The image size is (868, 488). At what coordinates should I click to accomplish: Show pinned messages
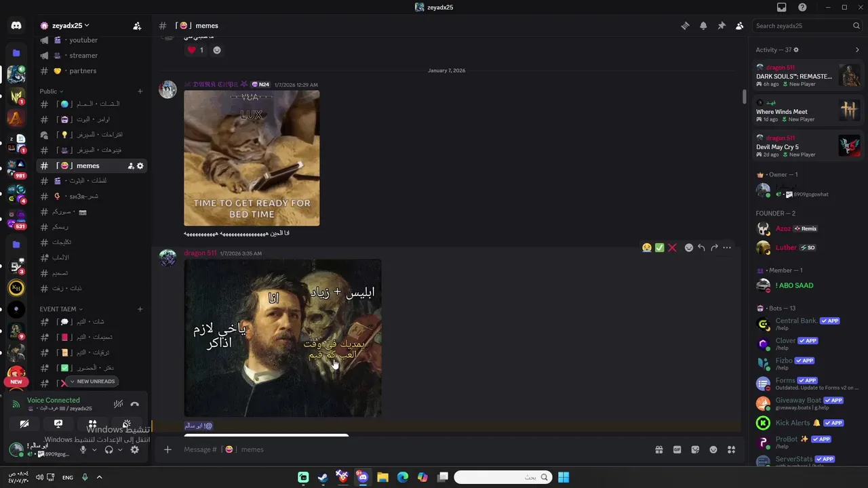point(722,26)
